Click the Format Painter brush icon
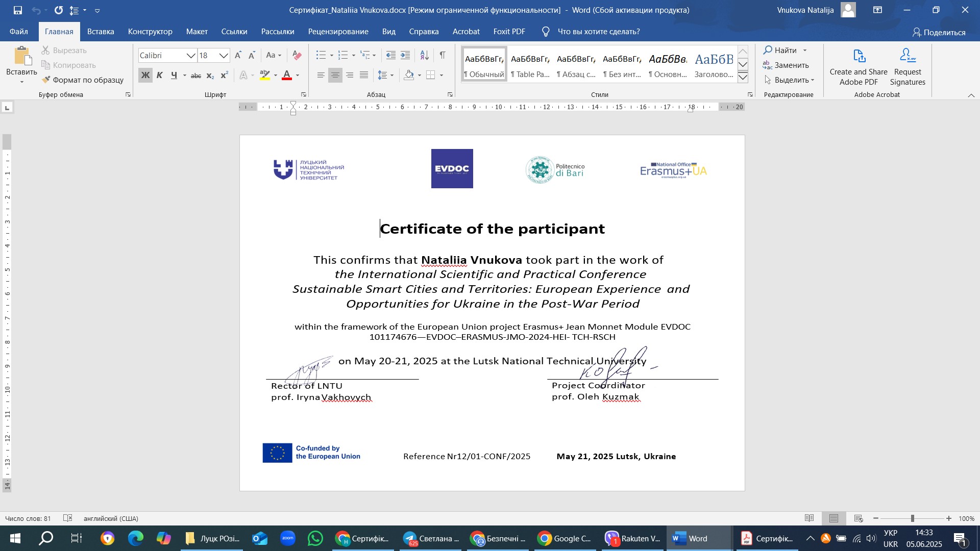The image size is (980, 551). click(46, 80)
